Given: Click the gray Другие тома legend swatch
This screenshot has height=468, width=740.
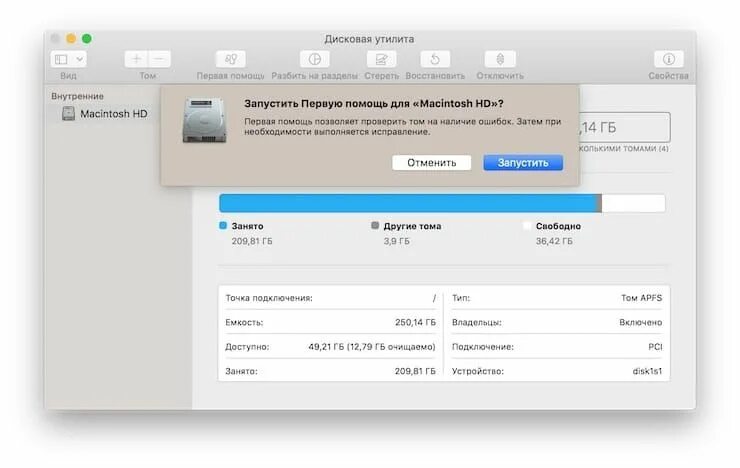Looking at the screenshot, I should coord(375,226).
